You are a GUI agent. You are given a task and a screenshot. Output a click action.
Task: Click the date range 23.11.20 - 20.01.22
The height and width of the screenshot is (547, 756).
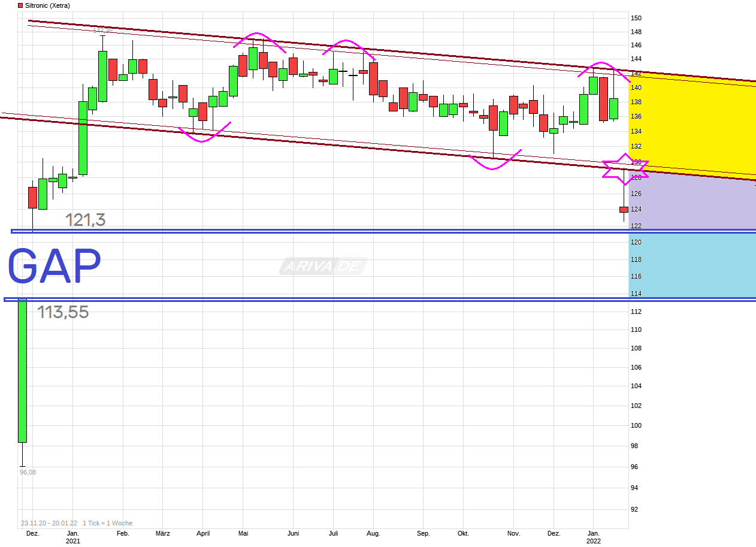pyautogui.click(x=47, y=523)
